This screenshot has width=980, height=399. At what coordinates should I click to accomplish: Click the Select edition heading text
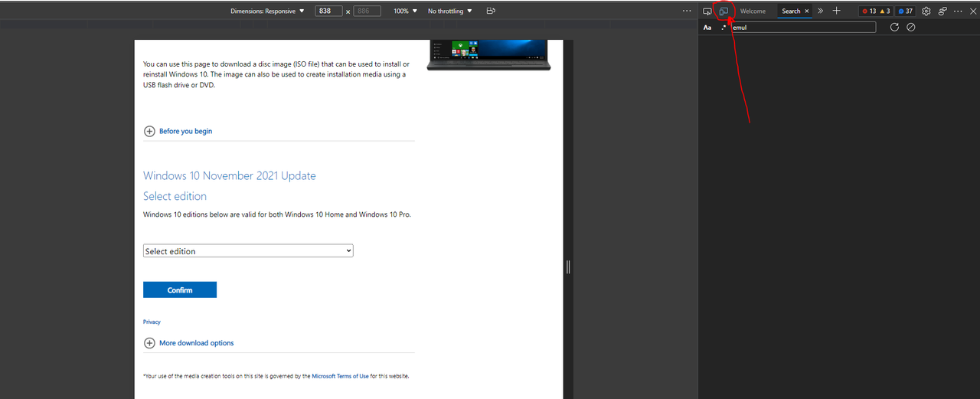(x=175, y=196)
